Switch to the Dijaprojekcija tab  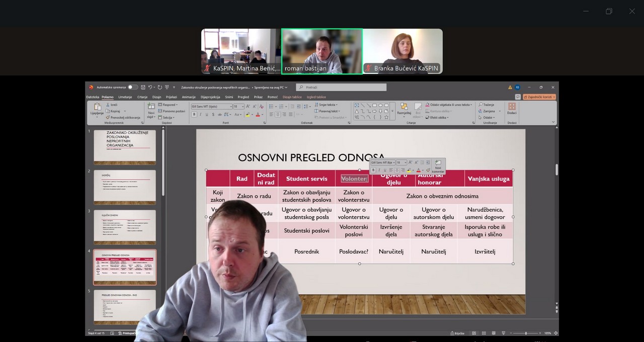[x=210, y=97]
